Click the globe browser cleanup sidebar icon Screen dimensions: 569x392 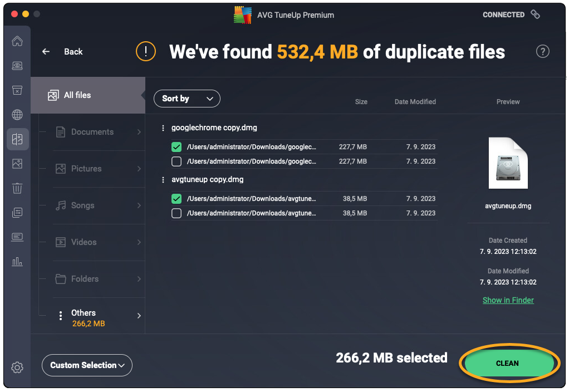tap(17, 115)
